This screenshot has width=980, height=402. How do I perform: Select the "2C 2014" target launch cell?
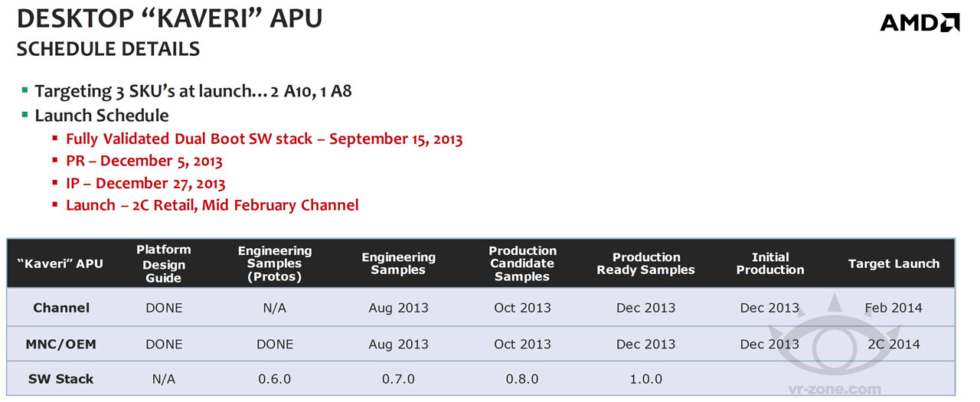click(893, 345)
